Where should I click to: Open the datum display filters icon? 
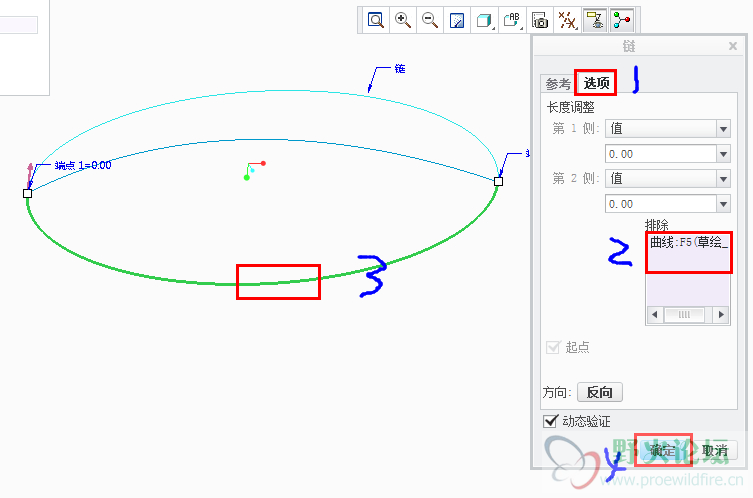(x=567, y=21)
